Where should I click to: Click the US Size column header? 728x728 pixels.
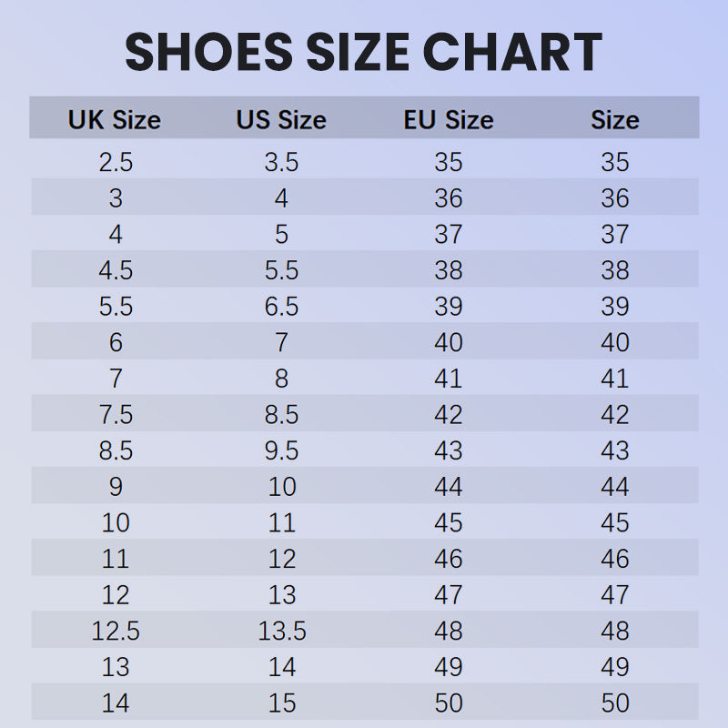tap(281, 120)
